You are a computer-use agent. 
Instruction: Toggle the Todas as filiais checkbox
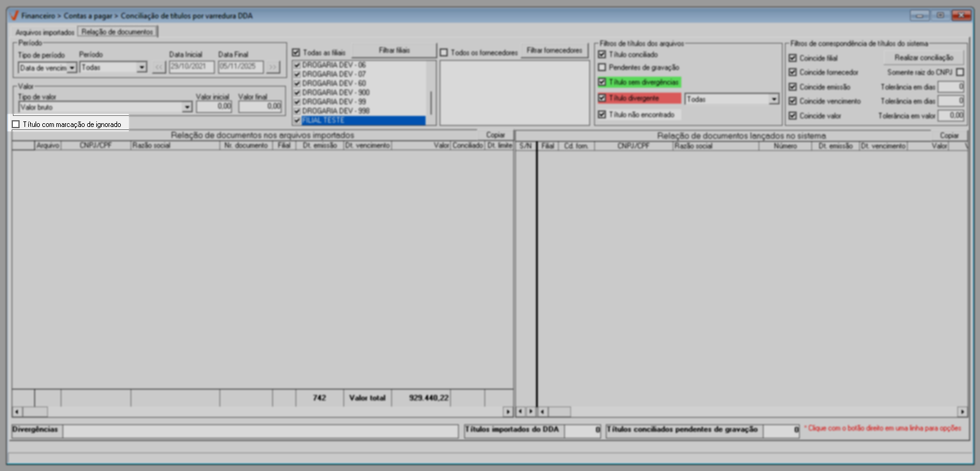296,53
